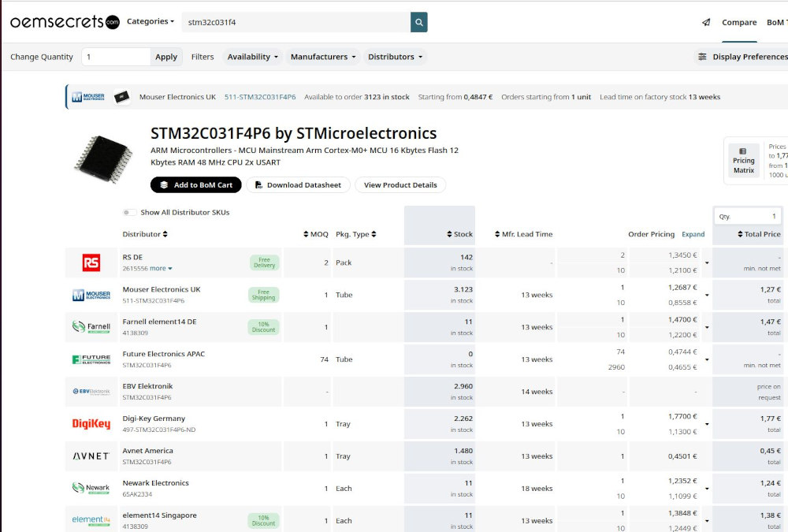Click the Download Datasheet button
This screenshot has width=788, height=532.
tap(298, 185)
